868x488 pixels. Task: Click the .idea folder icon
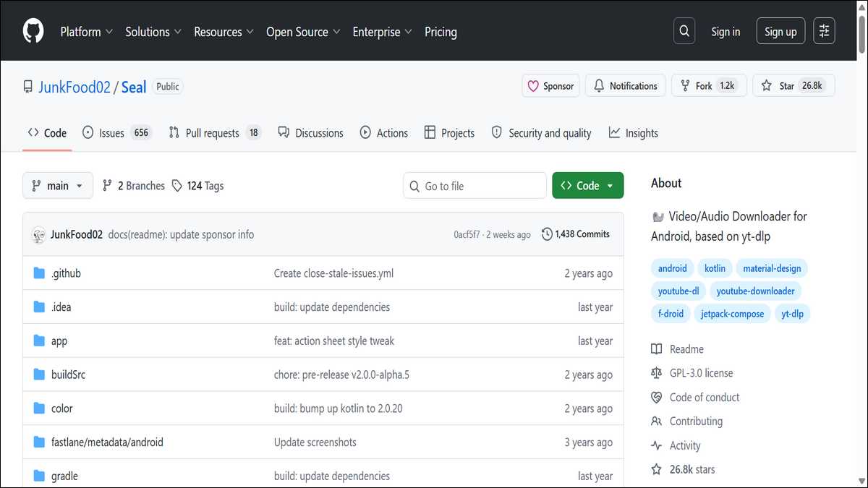39,307
